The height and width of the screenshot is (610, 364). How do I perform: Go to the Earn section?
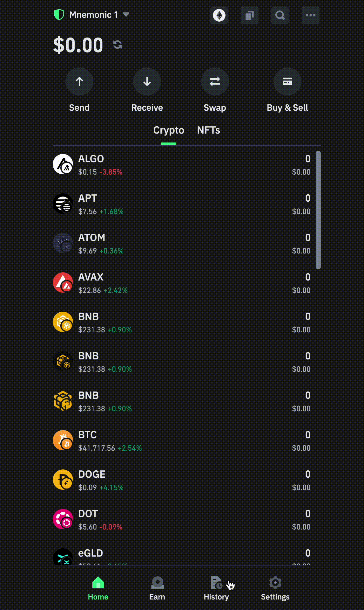point(157,588)
